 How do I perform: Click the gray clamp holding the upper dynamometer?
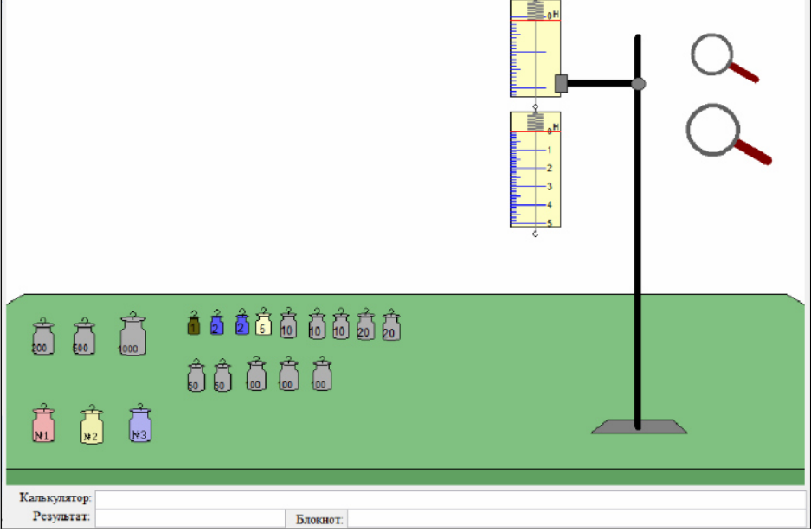tap(561, 84)
